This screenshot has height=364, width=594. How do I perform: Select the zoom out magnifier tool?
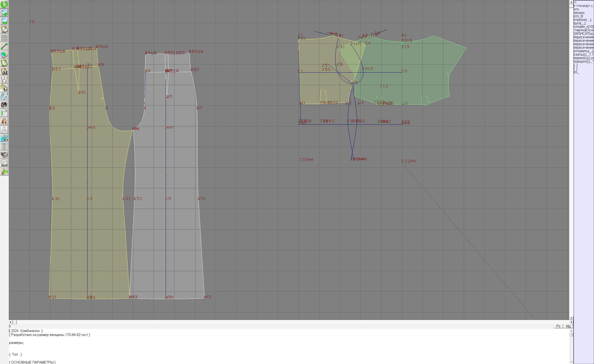4,21
